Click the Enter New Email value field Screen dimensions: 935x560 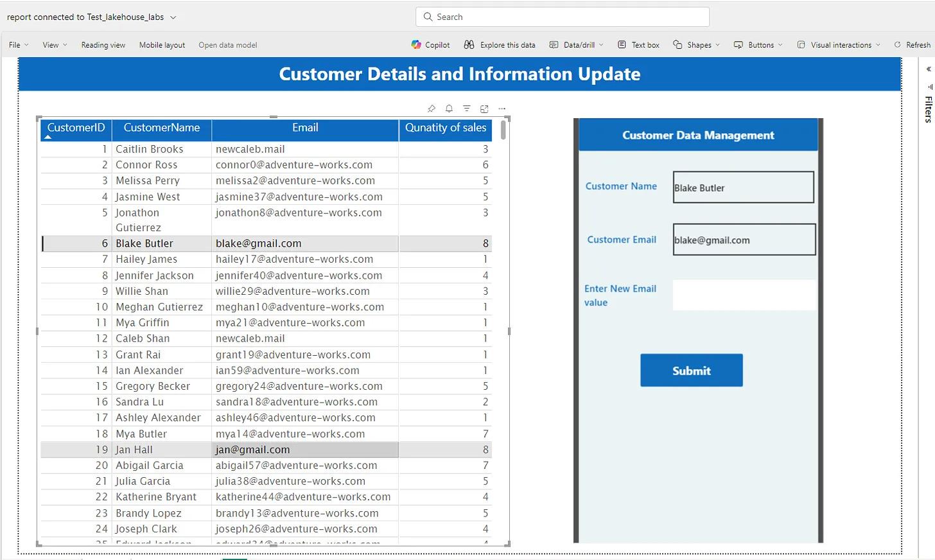pos(744,295)
